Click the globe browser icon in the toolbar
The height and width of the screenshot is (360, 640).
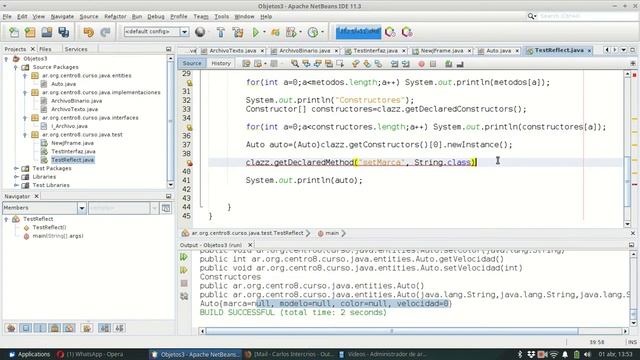(200, 32)
